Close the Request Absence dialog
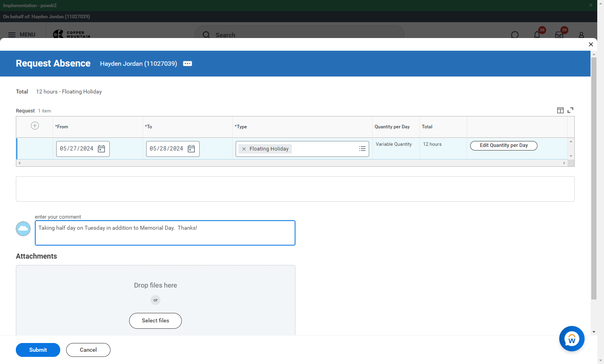604x364 pixels. [591, 44]
